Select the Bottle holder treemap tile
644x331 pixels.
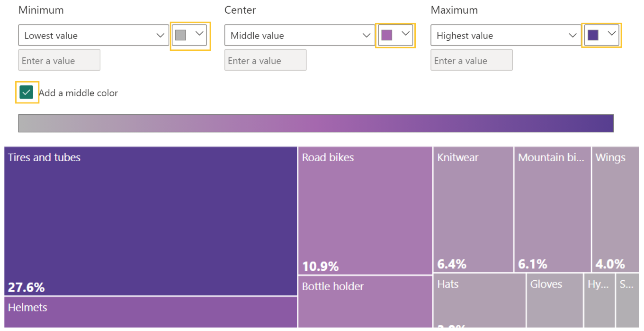pos(365,303)
